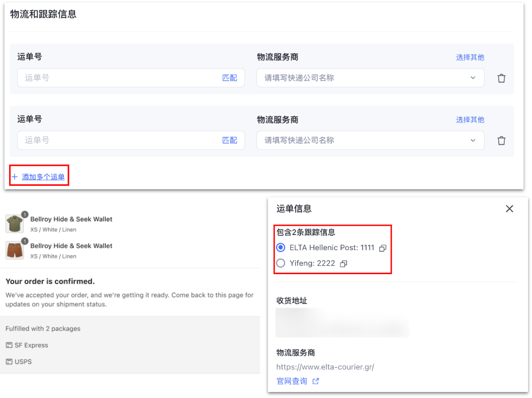Screen dimensions: 532x398
Task: Select the ELTA Hellenic Post radio button
Action: click(281, 248)
